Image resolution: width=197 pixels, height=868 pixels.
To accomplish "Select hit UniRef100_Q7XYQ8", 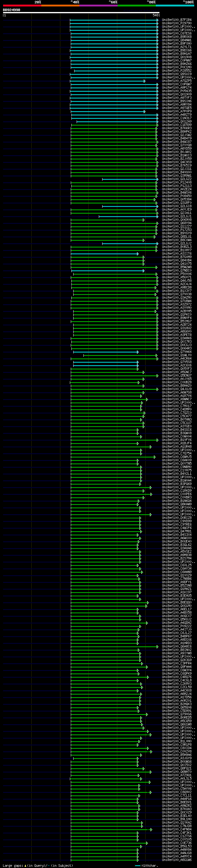I will point(177,145).
